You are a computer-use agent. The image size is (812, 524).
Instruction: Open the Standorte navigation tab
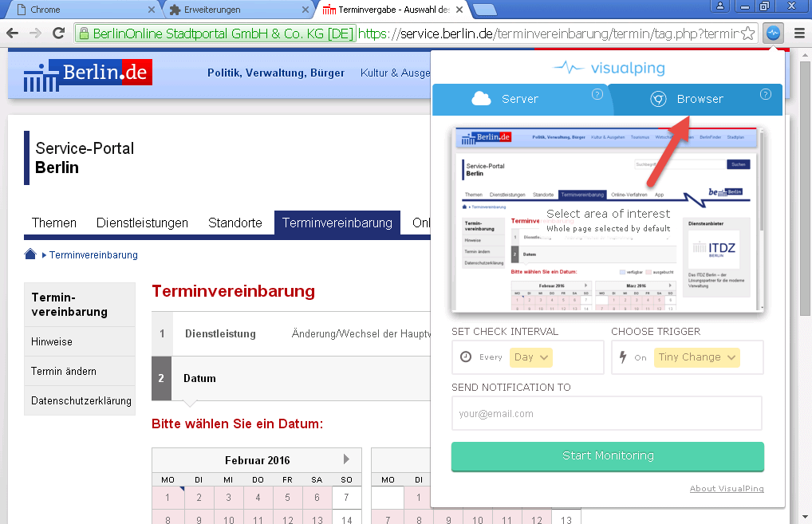click(x=235, y=223)
